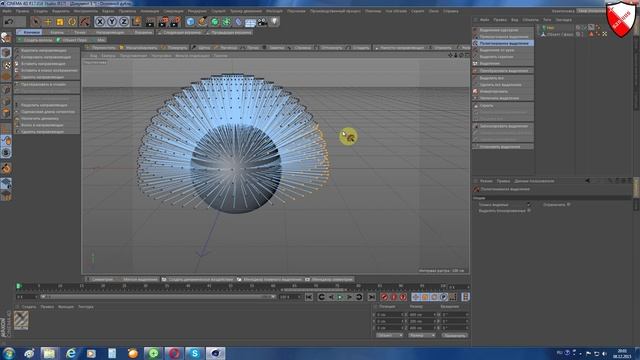The width and height of the screenshot is (640, 360).
Task: Toggle the Ограничить checkbox
Action: 569,204
